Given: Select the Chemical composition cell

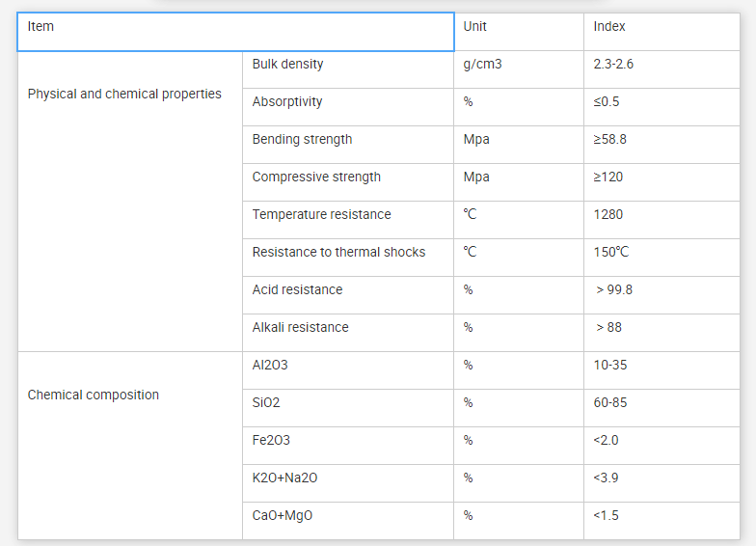Looking at the screenshot, I should pyautogui.click(x=129, y=396).
